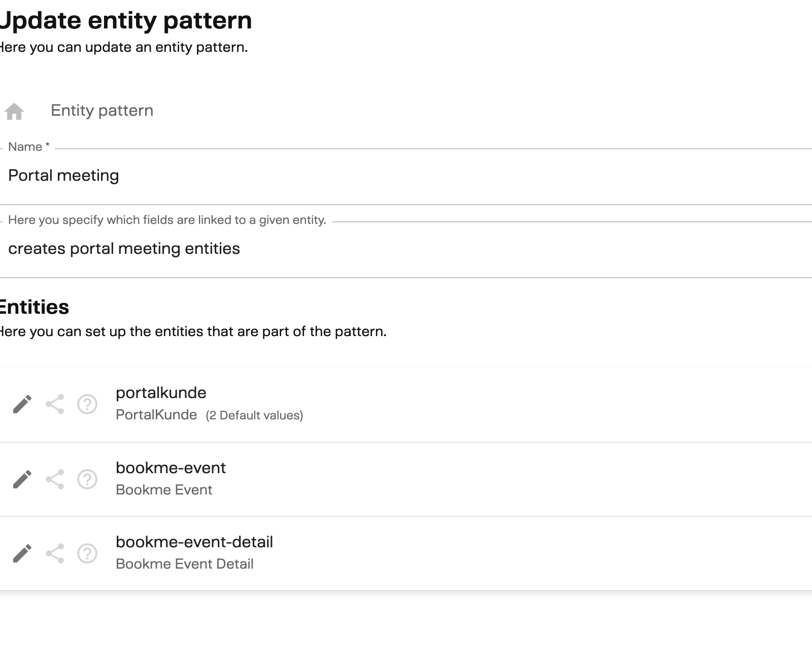The height and width of the screenshot is (660, 812).
Task: Open sharing options for portalkunde
Action: [x=54, y=405]
